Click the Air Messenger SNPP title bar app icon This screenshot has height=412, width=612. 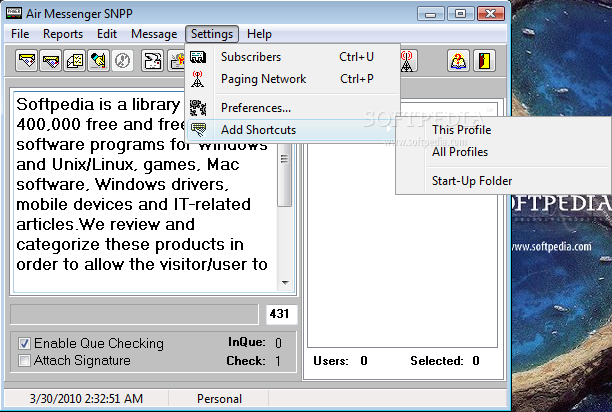tap(13, 13)
